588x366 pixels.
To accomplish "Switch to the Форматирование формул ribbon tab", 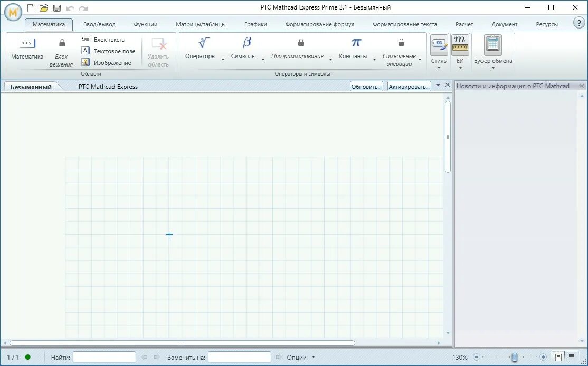I will point(319,24).
